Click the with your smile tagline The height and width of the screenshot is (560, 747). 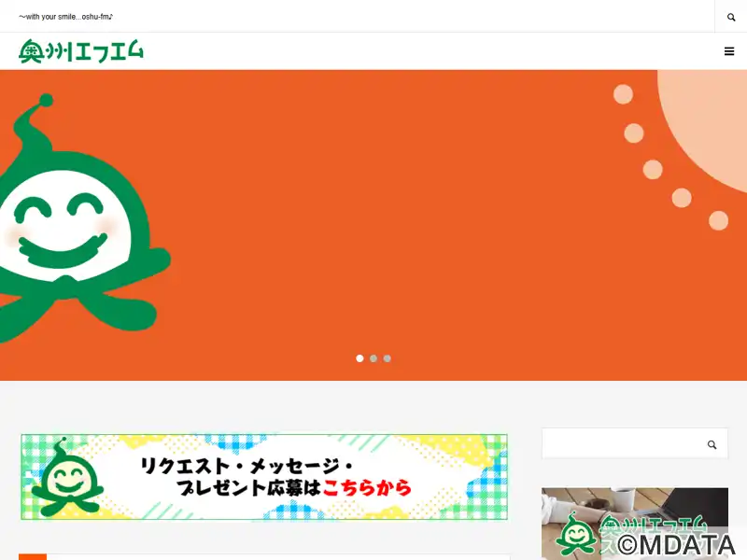click(65, 17)
